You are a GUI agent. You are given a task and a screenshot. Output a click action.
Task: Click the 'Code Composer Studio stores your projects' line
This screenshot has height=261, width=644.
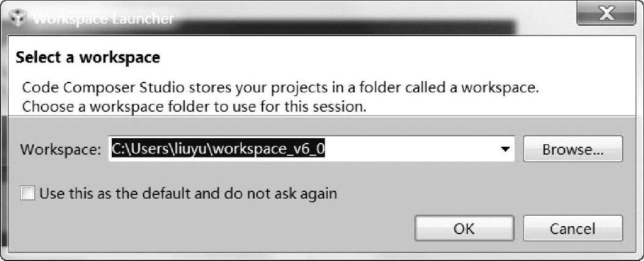[x=280, y=87]
